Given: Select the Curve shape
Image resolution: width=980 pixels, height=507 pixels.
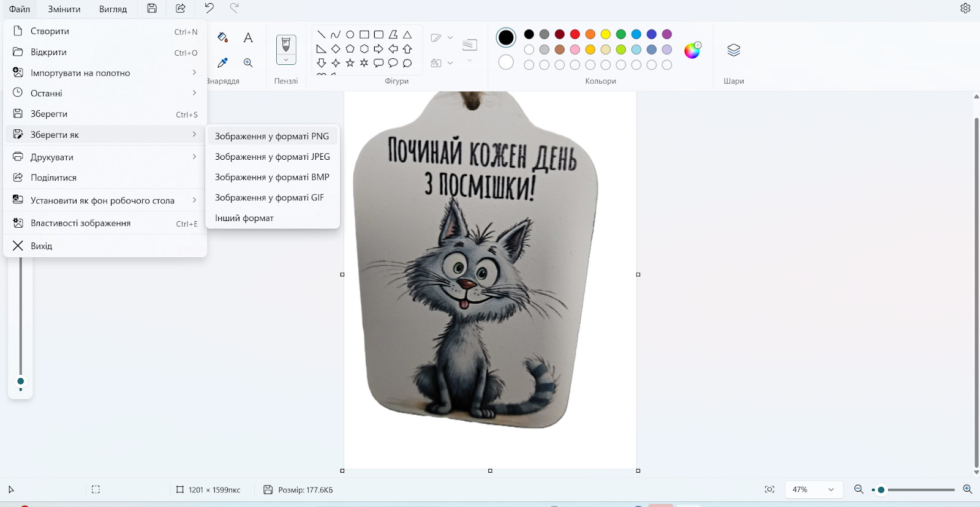Looking at the screenshot, I should (x=336, y=35).
